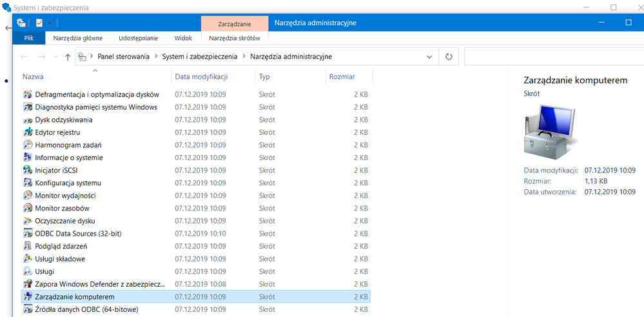
Task: Go back with the left arrow
Action: click(x=24, y=57)
